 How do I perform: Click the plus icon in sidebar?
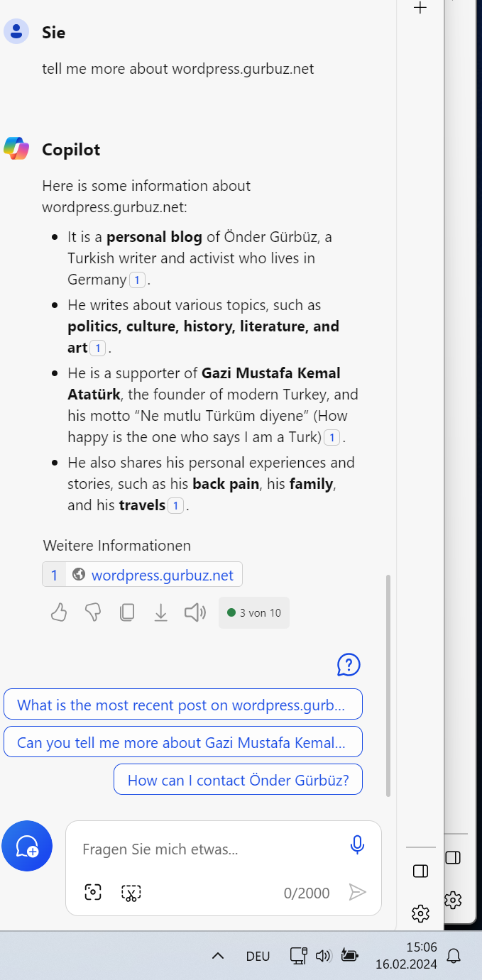click(x=420, y=8)
